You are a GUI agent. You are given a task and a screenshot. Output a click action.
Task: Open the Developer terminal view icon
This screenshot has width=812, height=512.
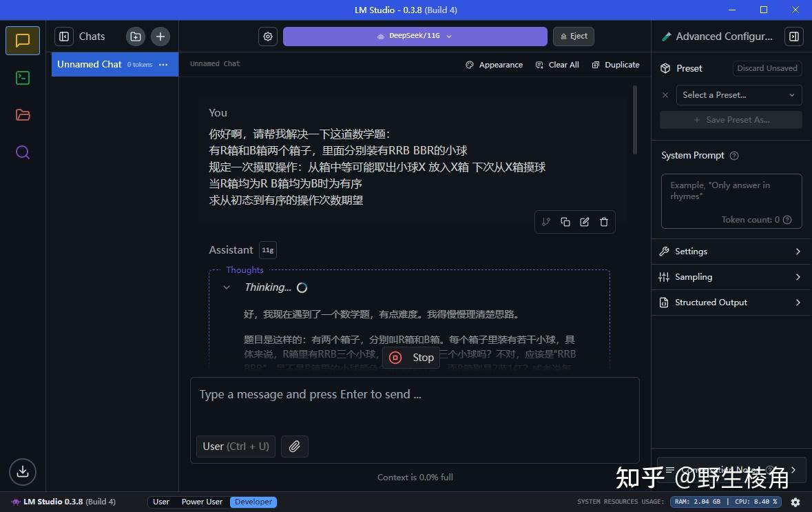pyautogui.click(x=23, y=78)
